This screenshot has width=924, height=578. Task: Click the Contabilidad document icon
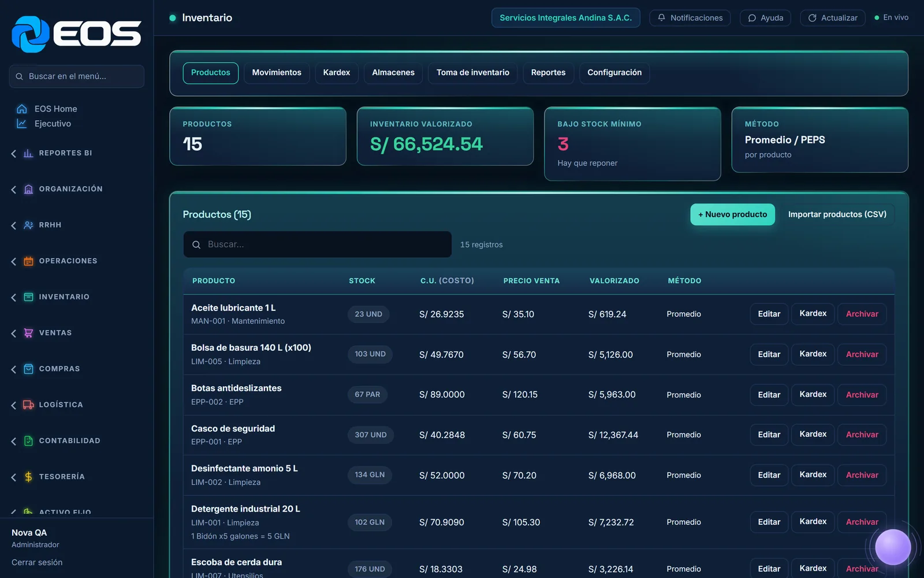point(28,441)
